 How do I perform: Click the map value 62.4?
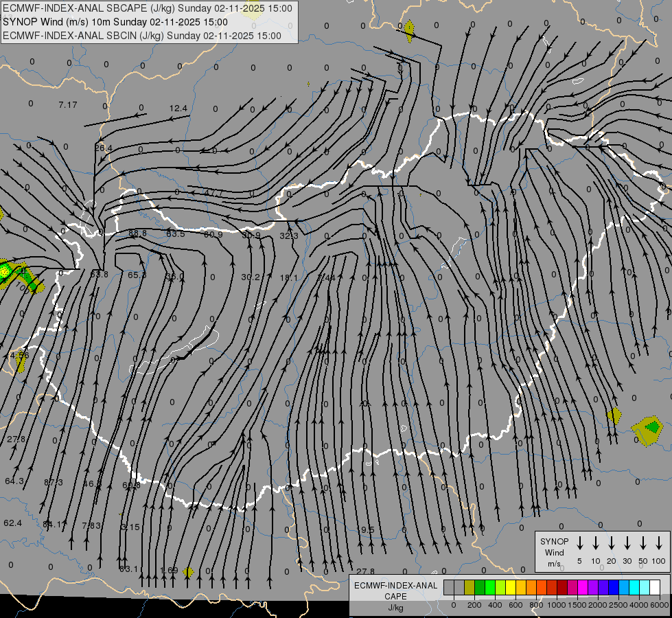point(12,523)
